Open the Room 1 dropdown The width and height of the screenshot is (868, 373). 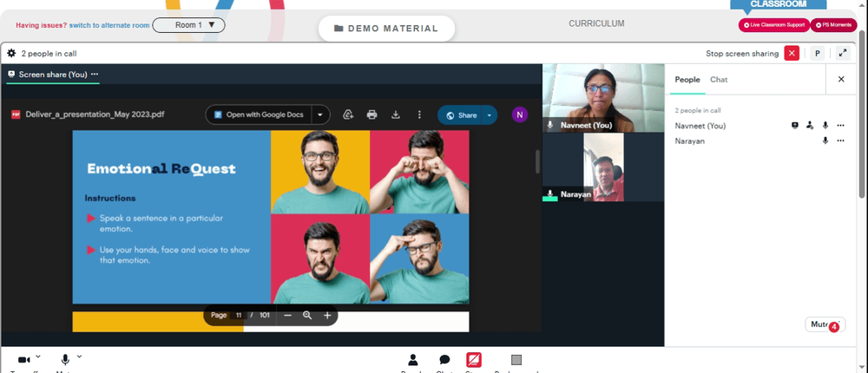tap(188, 25)
